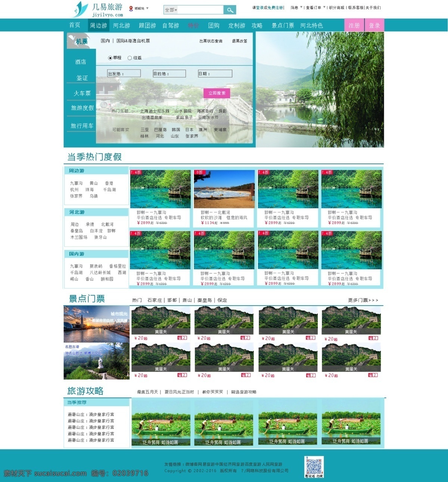This screenshot has width=448, height=482.
Task: Open the 更多门票>>> link
Action: 363,300
